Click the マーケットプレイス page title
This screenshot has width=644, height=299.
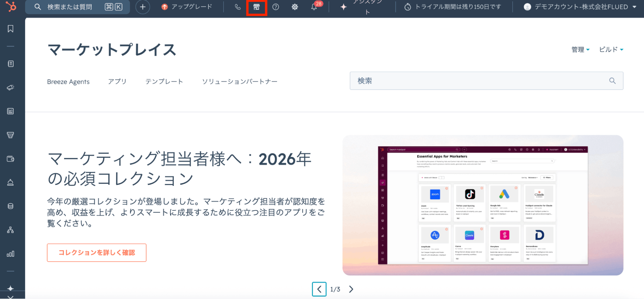[112, 50]
